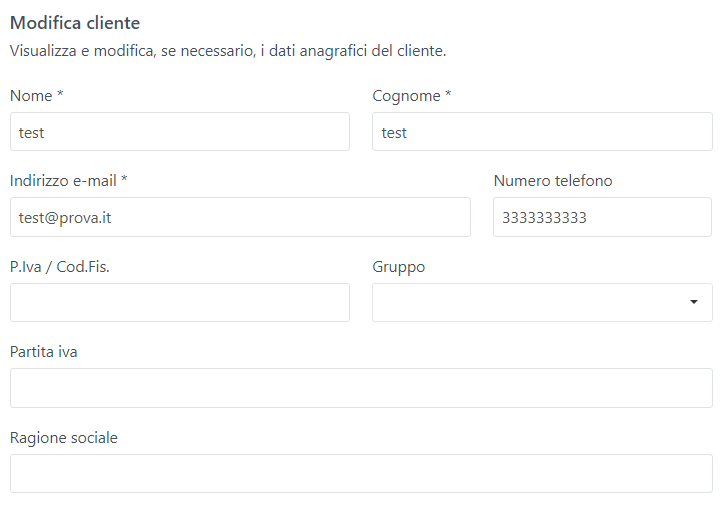Viewport: 723px width, 506px height.
Task: Click the required asterisk beside Indirizzo e-mail
Action: (x=124, y=181)
